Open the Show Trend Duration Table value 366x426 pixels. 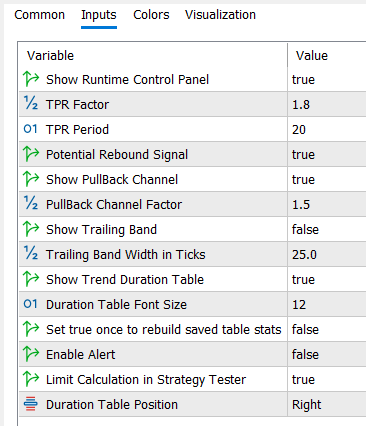click(x=327, y=279)
